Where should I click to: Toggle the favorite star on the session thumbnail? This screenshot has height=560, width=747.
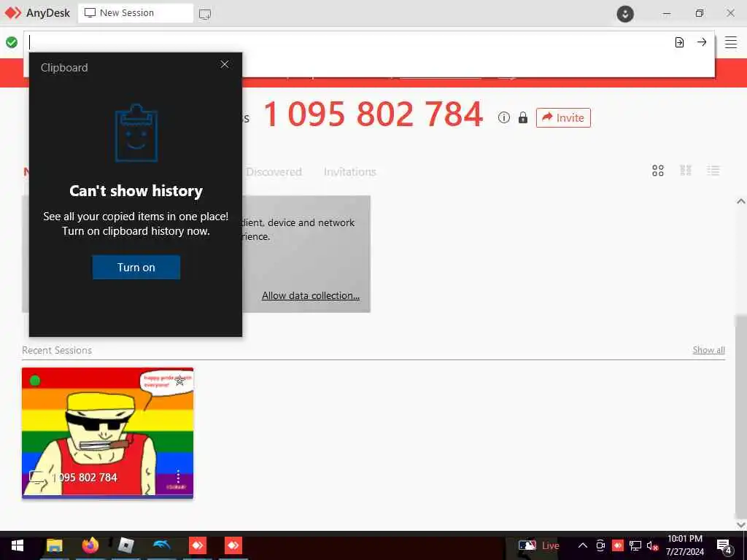point(179,381)
